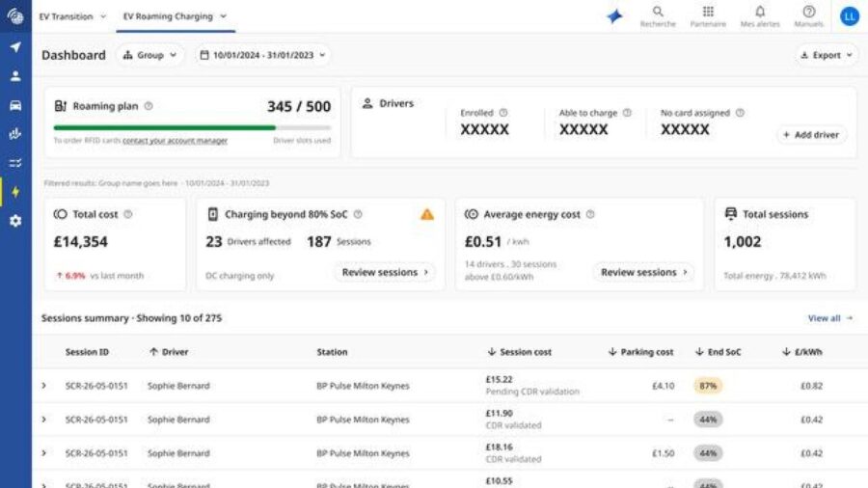The height and width of the screenshot is (488, 868).
Task: Open the analytics chart sidebar icon
Action: pyautogui.click(x=15, y=134)
